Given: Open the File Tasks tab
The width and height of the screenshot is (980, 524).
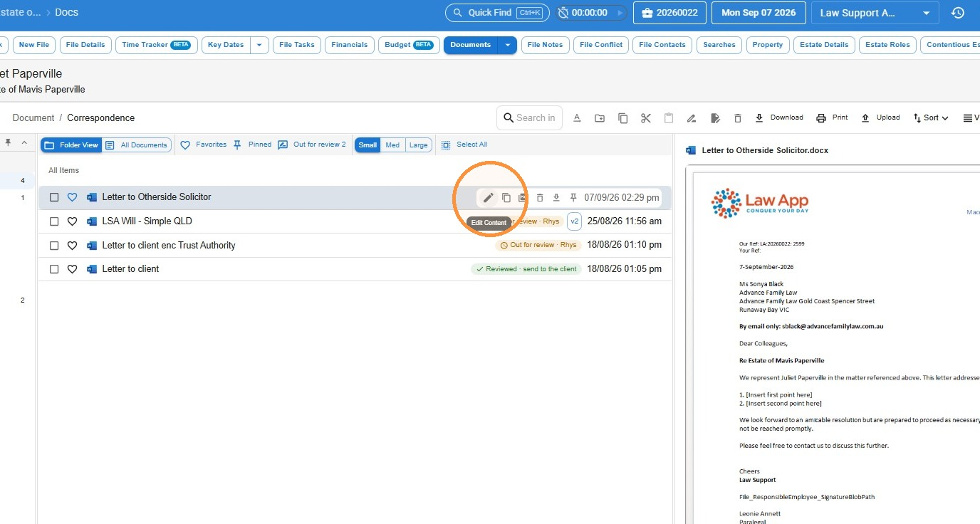Looking at the screenshot, I should coord(297,45).
